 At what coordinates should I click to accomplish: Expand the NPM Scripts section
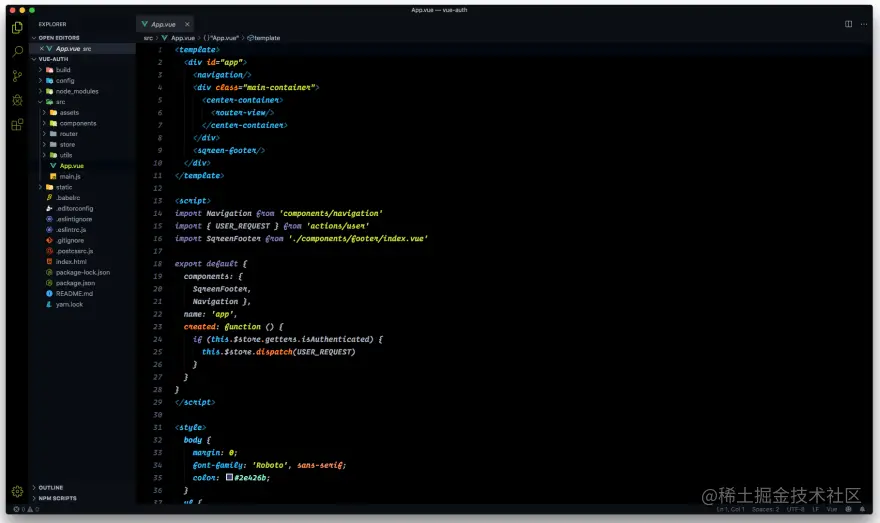click(57, 497)
